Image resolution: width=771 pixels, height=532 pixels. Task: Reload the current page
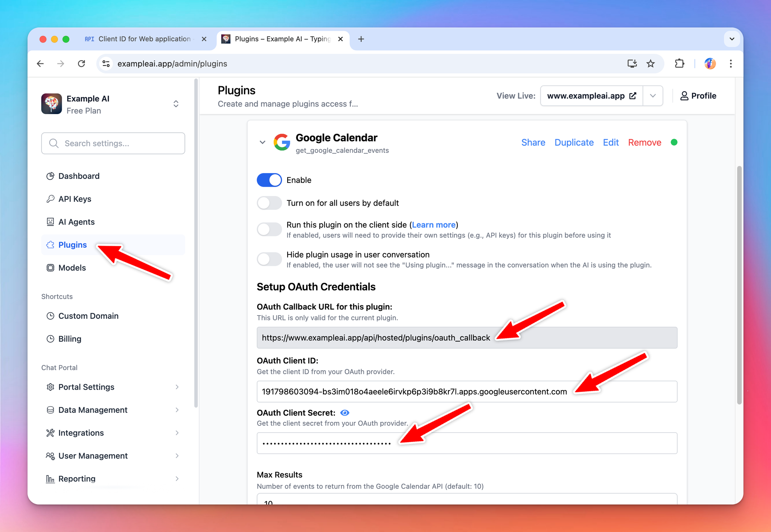coord(81,64)
